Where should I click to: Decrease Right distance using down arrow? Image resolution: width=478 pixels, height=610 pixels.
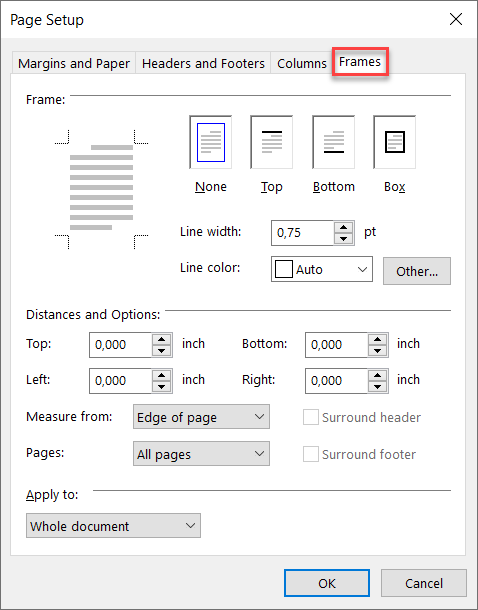point(377,387)
